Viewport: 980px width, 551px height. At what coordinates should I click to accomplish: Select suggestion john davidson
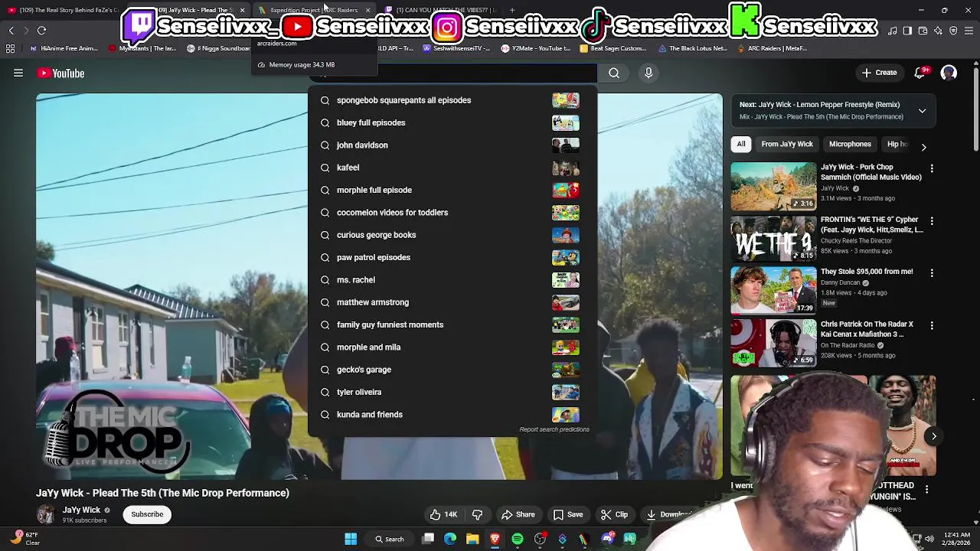pos(452,145)
